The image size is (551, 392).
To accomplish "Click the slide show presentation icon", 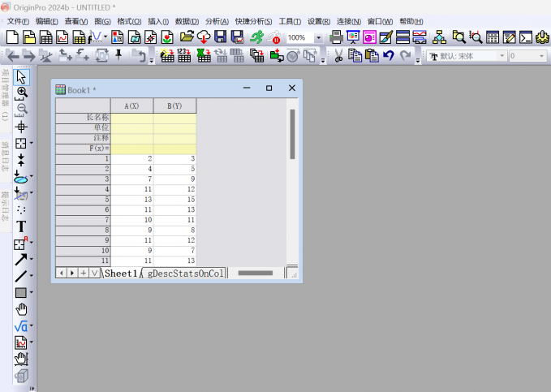I will (353, 37).
